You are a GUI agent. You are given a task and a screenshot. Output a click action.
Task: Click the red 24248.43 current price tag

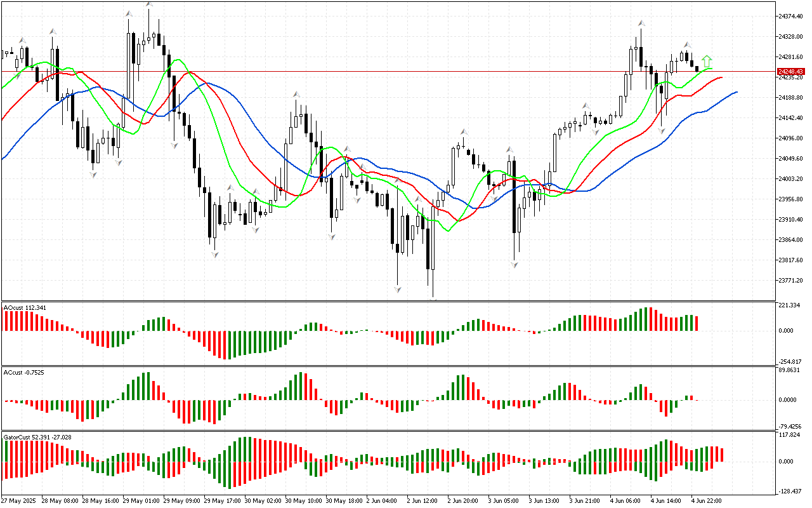[x=791, y=72]
